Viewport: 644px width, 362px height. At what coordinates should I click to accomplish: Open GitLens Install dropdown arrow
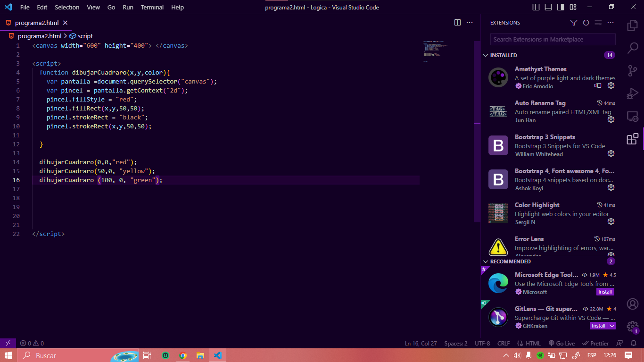pyautogui.click(x=612, y=326)
